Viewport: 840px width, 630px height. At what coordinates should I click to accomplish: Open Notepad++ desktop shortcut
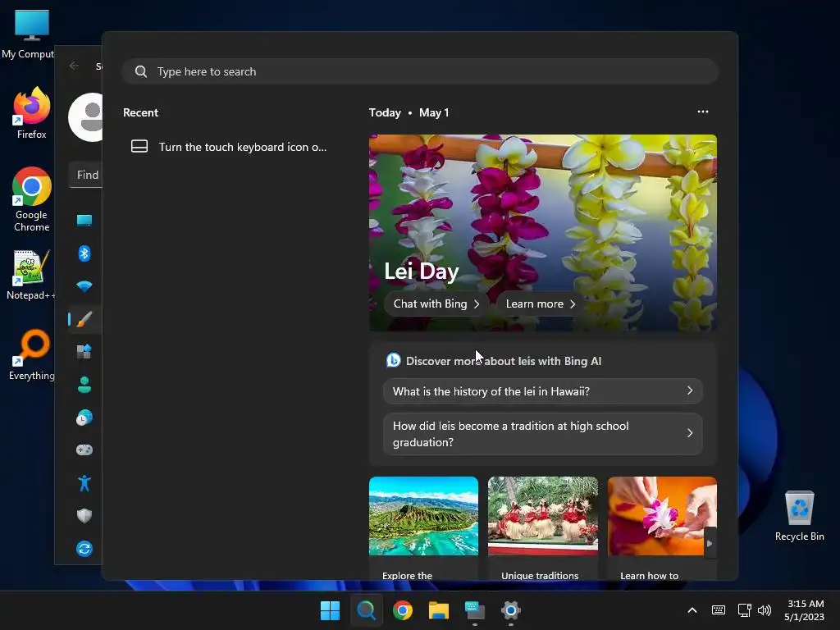[31, 275]
